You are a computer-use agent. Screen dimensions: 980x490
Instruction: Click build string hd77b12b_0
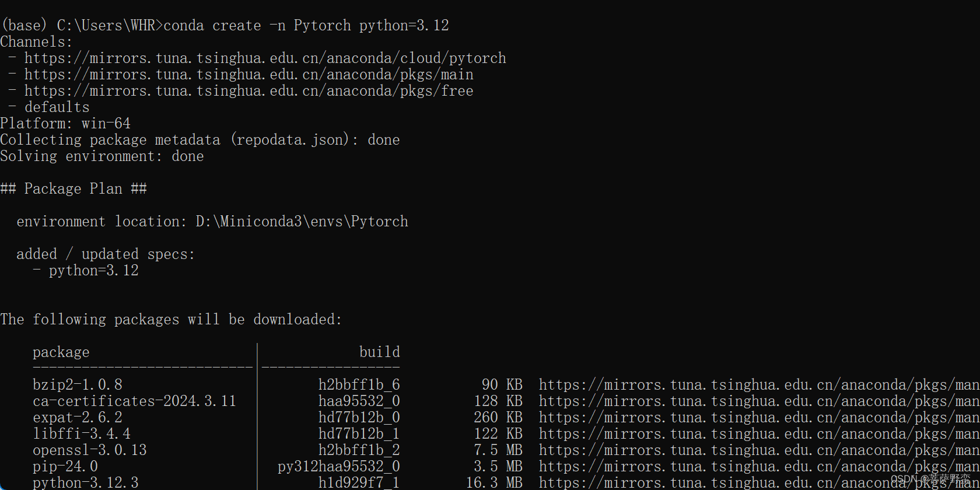click(x=359, y=418)
